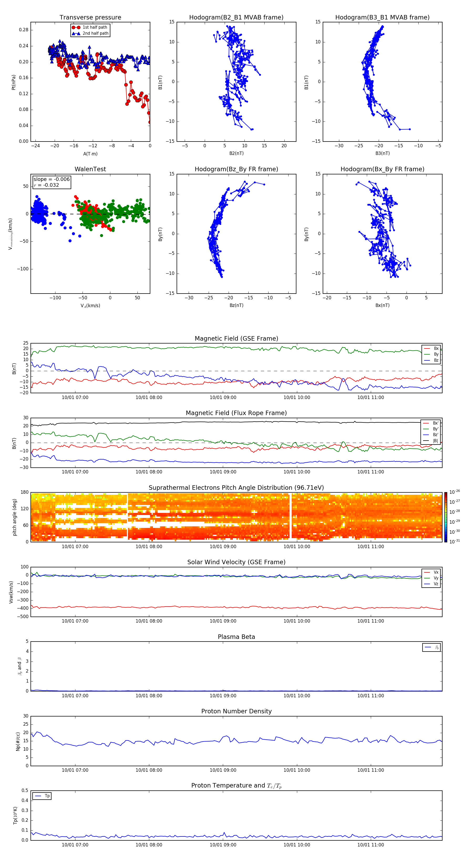Click the 'Hodogram(Bz_By FR frame)' title

click(236, 169)
